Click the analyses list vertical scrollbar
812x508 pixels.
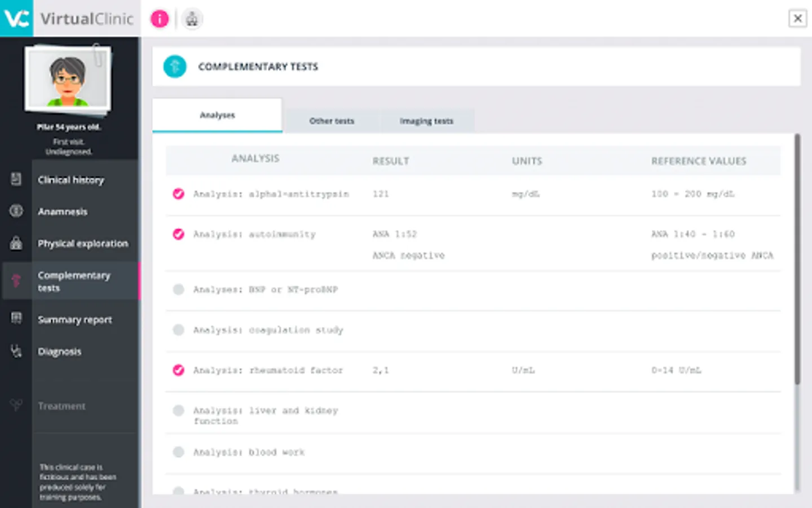click(797, 260)
